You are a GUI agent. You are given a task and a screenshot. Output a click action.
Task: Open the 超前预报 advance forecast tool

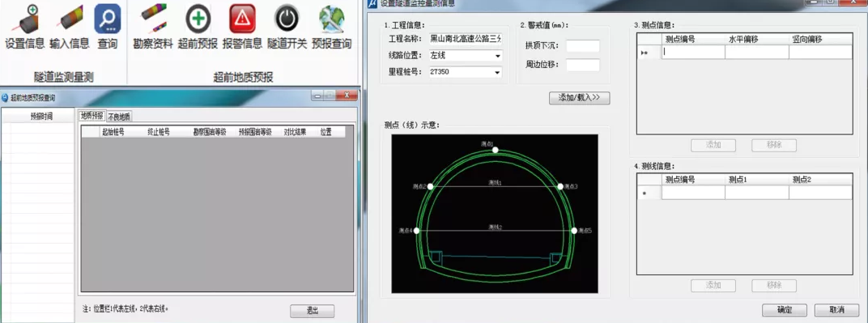pos(198,27)
